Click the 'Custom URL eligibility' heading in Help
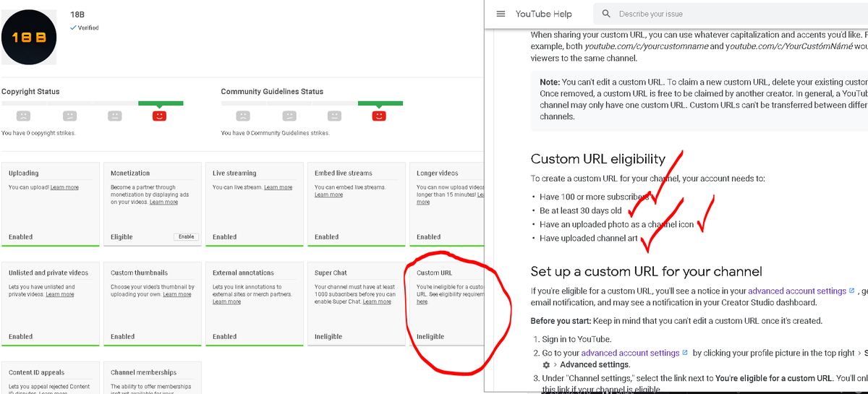 [x=598, y=159]
